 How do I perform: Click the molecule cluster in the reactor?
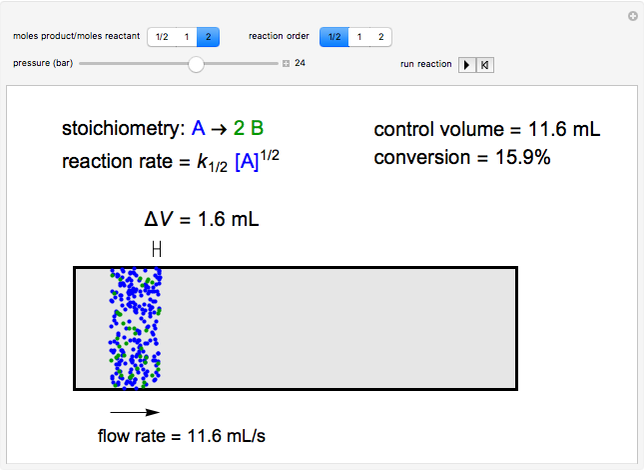click(x=135, y=328)
